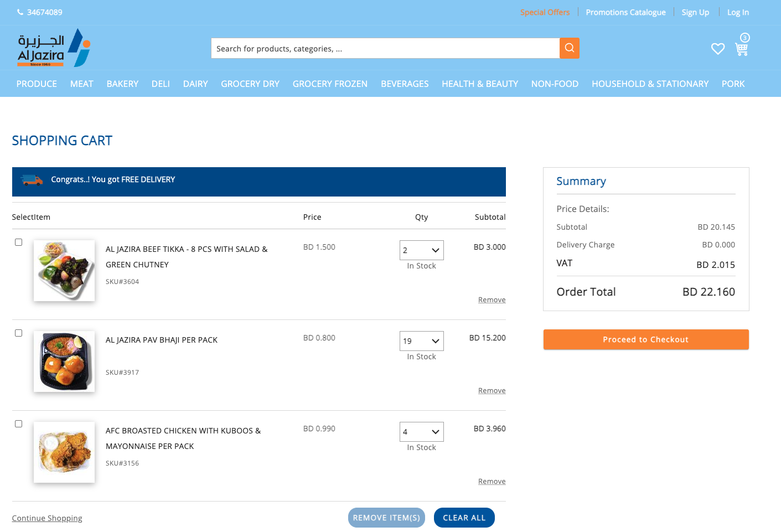Open the shopping cart icon

click(x=742, y=49)
